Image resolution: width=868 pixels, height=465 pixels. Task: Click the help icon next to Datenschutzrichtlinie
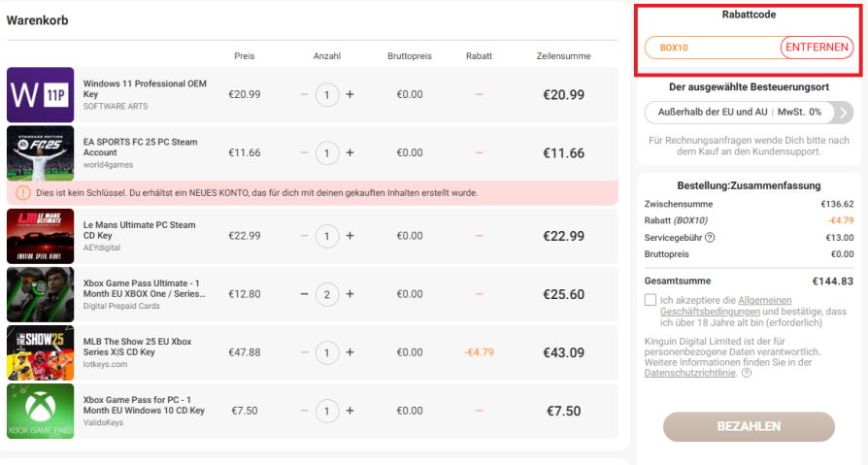(x=747, y=373)
